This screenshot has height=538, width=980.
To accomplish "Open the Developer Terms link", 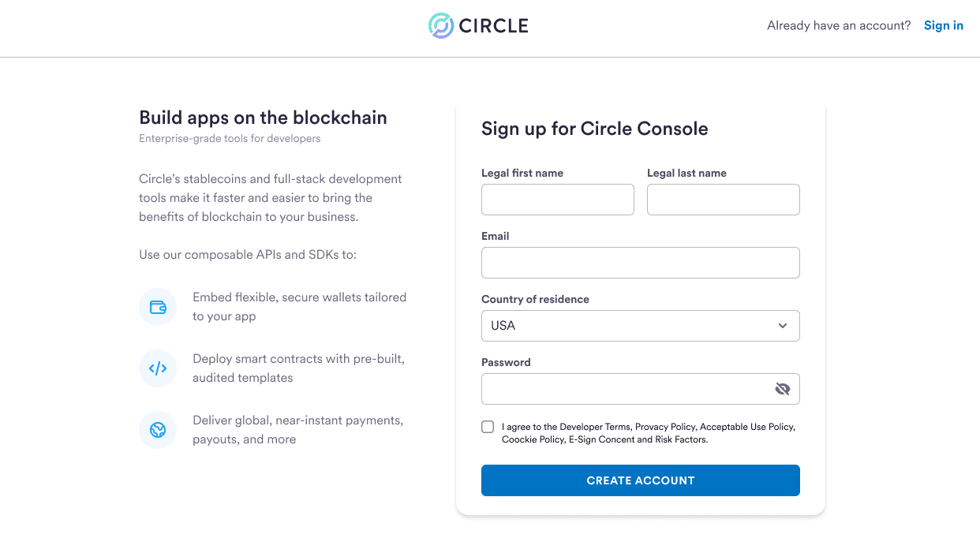I will [x=595, y=427].
